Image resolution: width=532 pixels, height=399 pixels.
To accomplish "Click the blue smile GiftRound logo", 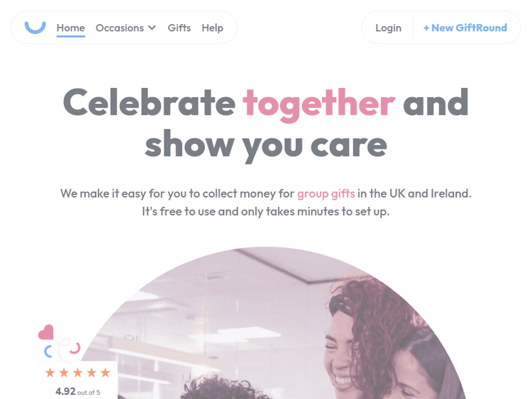I will (35, 28).
